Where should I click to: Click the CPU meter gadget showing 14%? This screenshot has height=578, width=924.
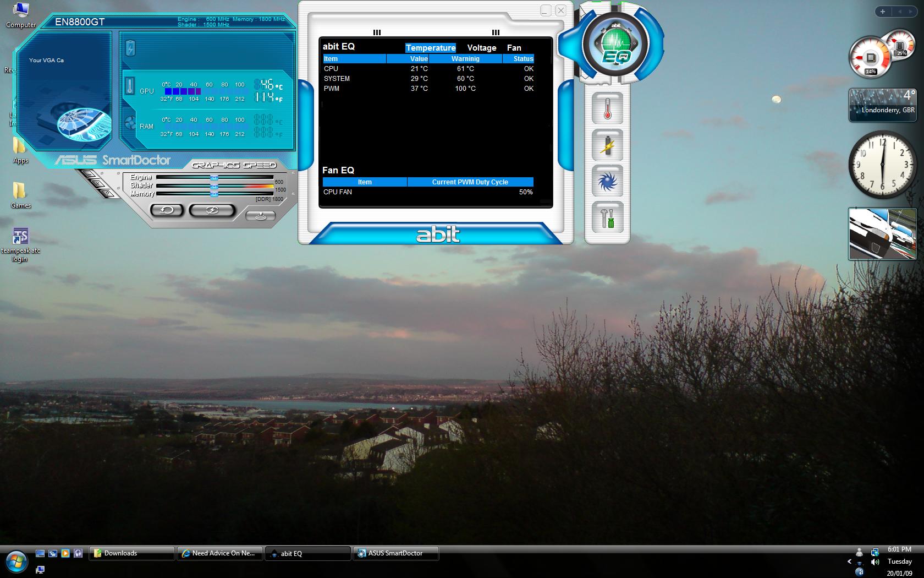[870, 58]
